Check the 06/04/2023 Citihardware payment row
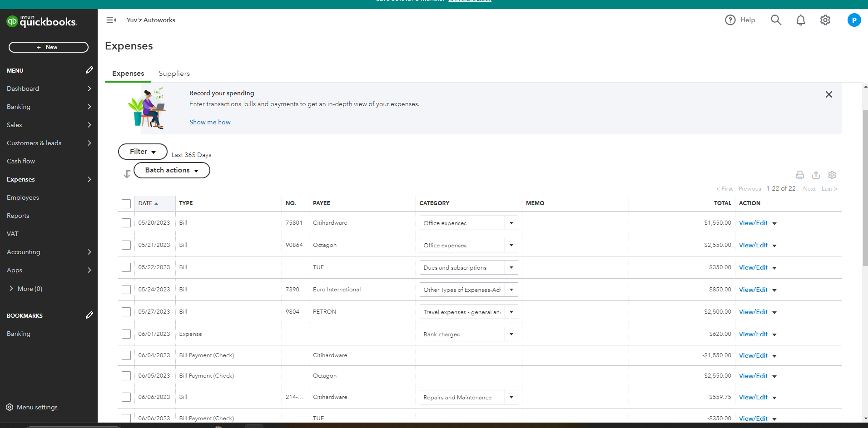Screen dimensions: 868x428 (x=126, y=355)
